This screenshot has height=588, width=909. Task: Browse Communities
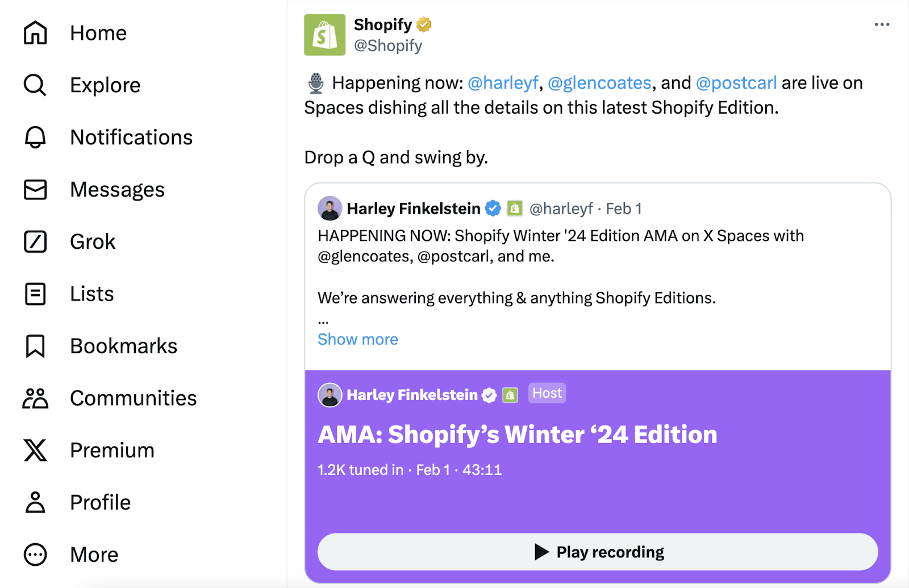tap(133, 398)
